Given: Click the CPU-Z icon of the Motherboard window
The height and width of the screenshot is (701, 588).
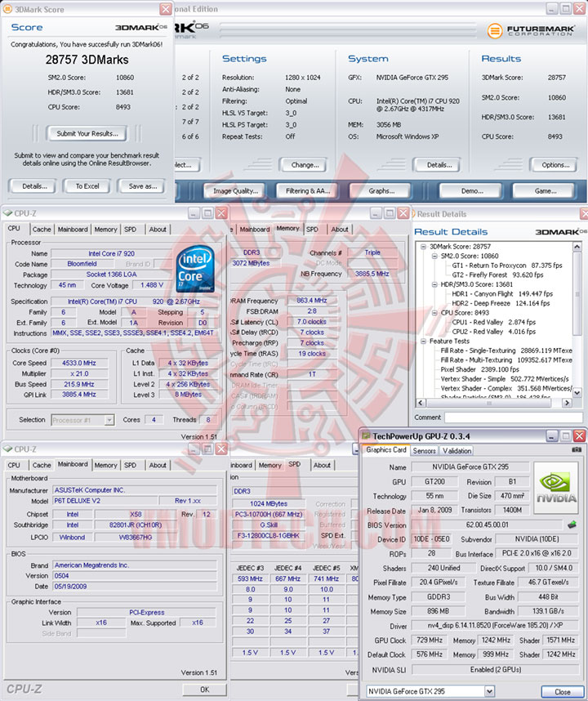Looking at the screenshot, I should pos(7,449).
